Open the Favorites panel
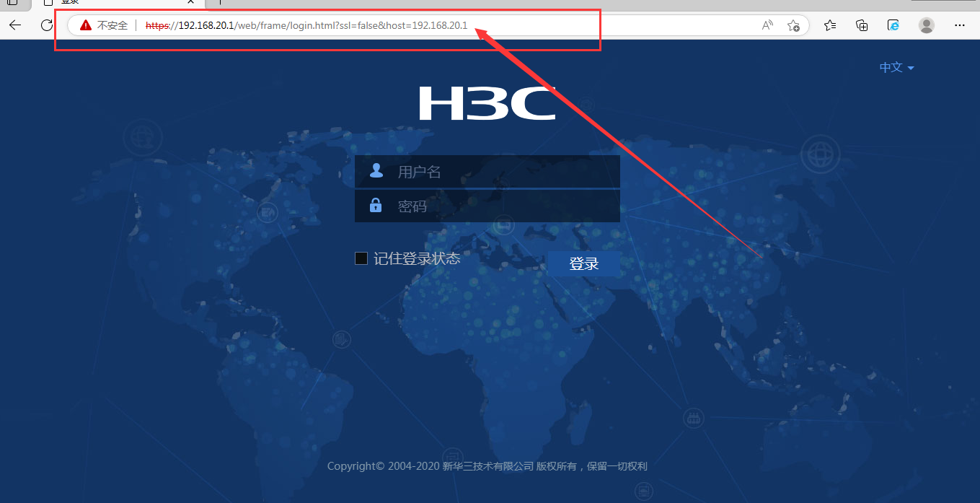This screenshot has height=503, width=980. tap(829, 25)
